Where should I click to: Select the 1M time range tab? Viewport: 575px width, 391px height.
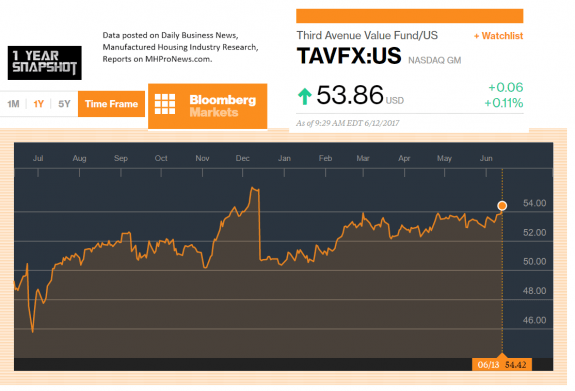pos(13,104)
